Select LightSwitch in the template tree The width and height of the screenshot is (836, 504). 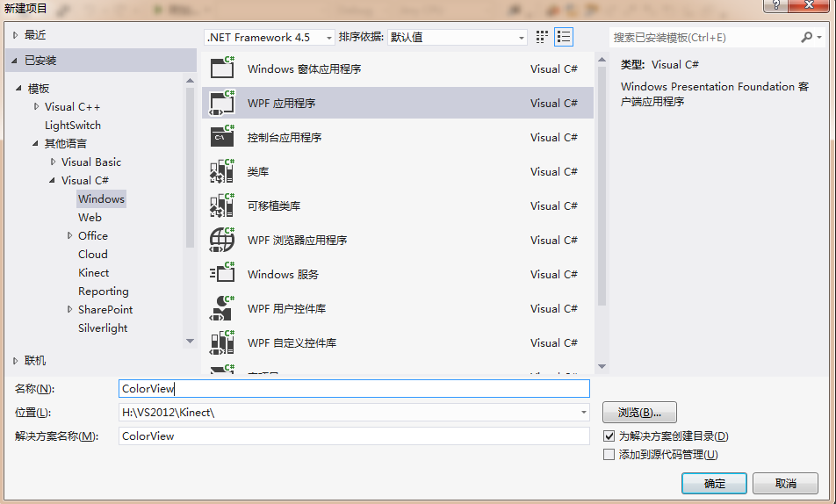pos(73,126)
